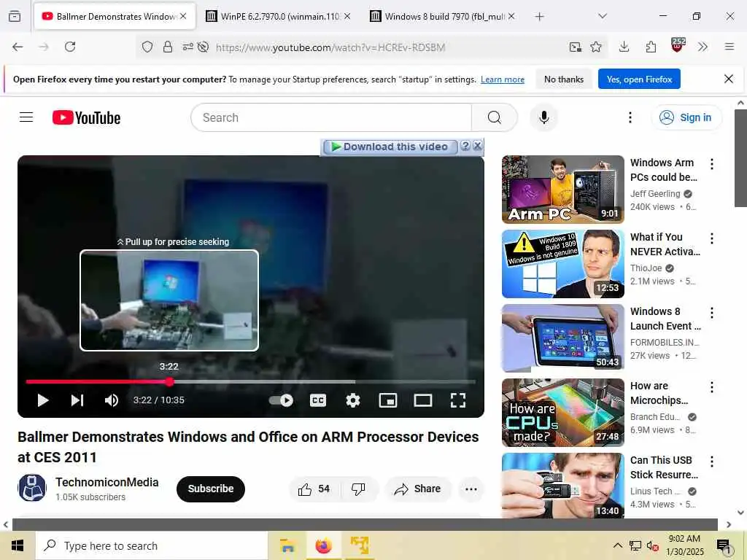Open tracking protection shield
This screenshot has height=560, width=747.
click(147, 47)
